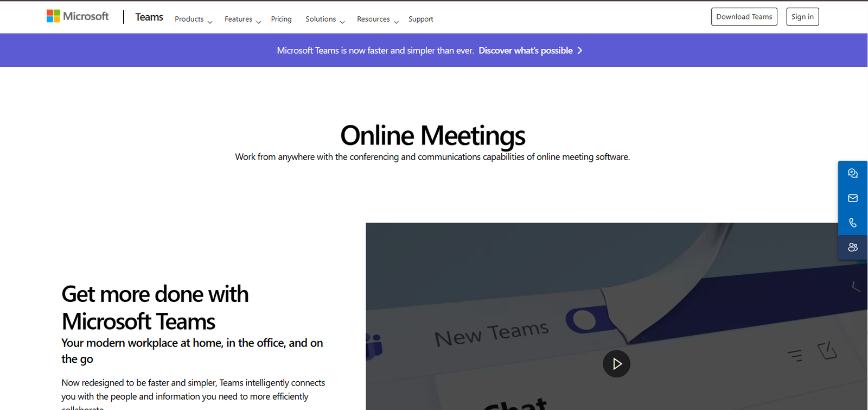The height and width of the screenshot is (410, 868).
Task: Play the New Teams video
Action: click(617, 364)
